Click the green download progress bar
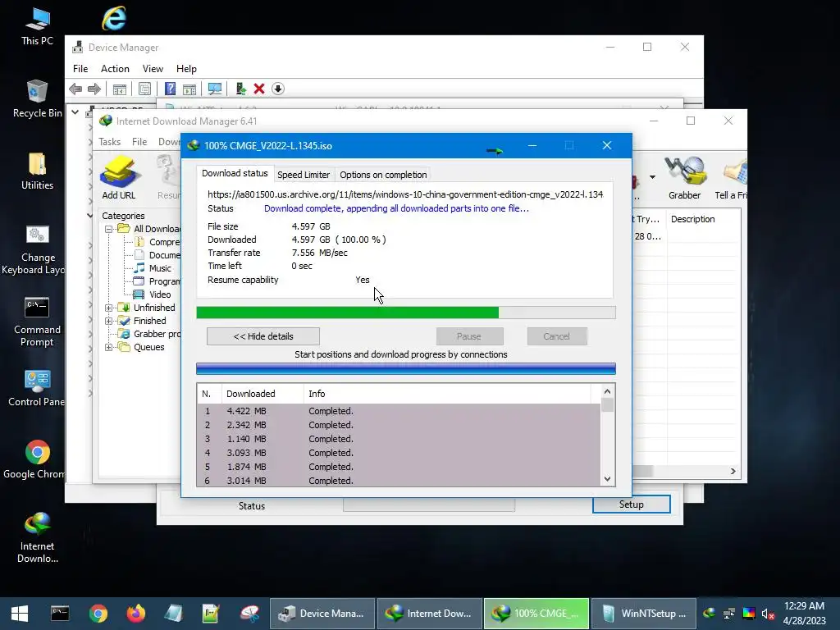This screenshot has width=840, height=630. [406, 313]
